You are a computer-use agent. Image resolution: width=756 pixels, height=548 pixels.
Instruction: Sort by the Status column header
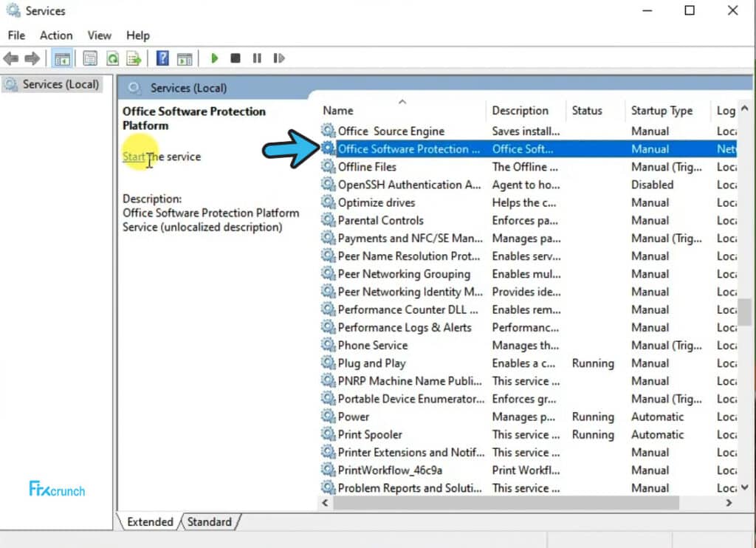click(x=596, y=111)
